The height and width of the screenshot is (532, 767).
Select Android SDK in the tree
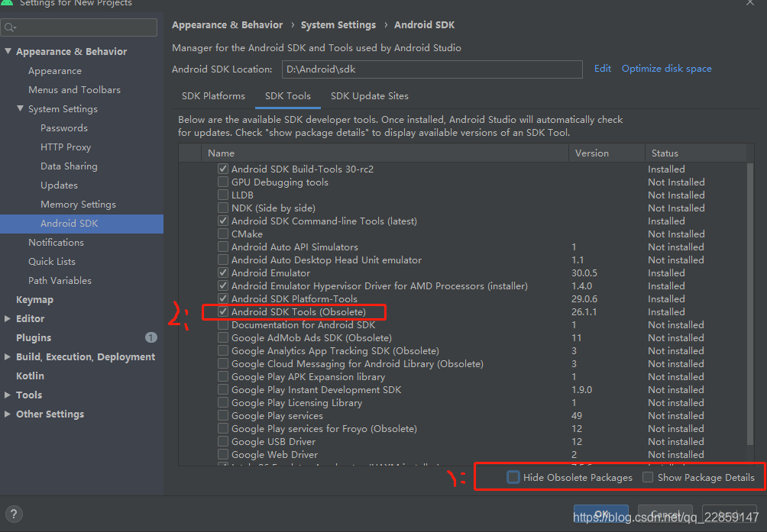pyautogui.click(x=82, y=223)
